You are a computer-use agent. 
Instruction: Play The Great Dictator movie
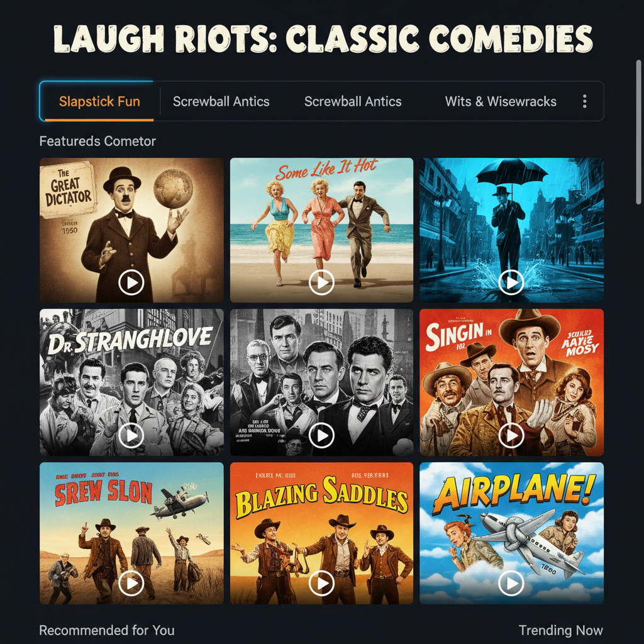(131, 282)
